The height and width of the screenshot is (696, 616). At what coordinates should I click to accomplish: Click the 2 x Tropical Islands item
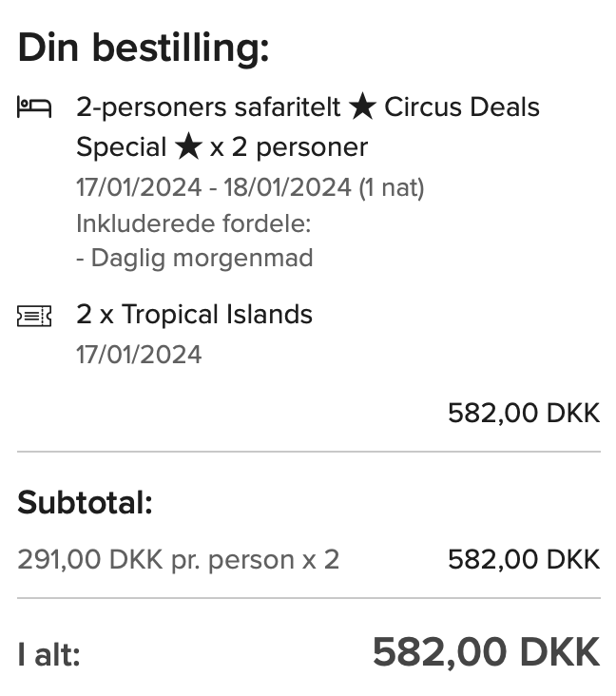(x=194, y=315)
